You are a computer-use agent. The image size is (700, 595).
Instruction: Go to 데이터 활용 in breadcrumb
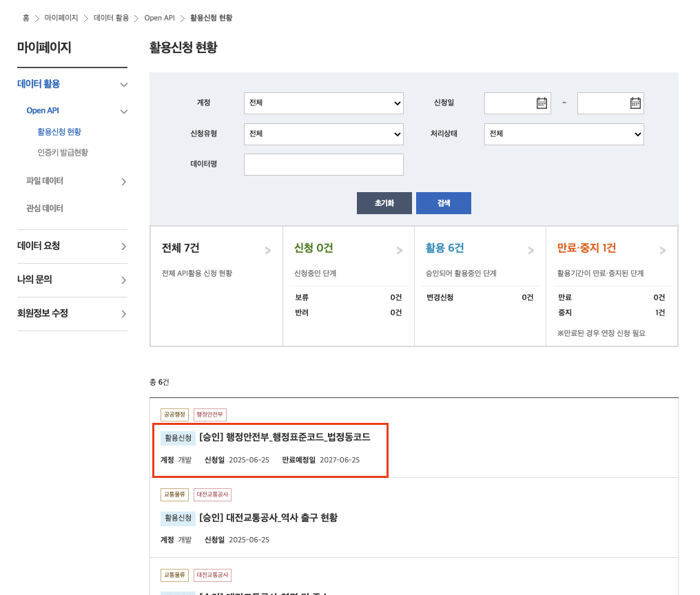[x=111, y=18]
